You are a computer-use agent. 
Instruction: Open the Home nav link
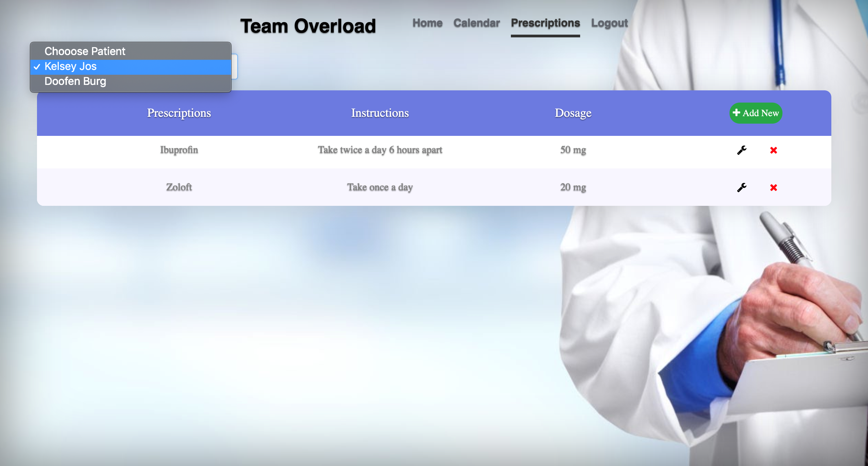[x=427, y=23]
